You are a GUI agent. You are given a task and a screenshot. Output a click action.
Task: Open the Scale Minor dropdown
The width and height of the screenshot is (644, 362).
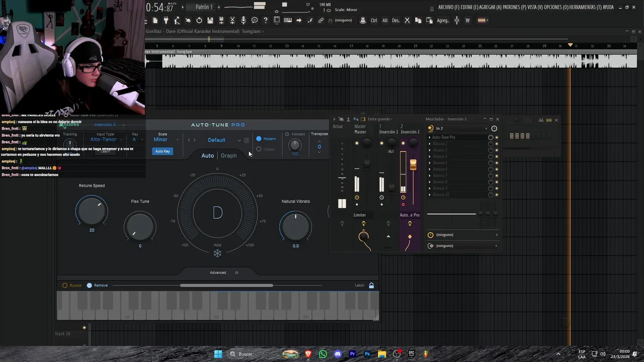[166, 139]
